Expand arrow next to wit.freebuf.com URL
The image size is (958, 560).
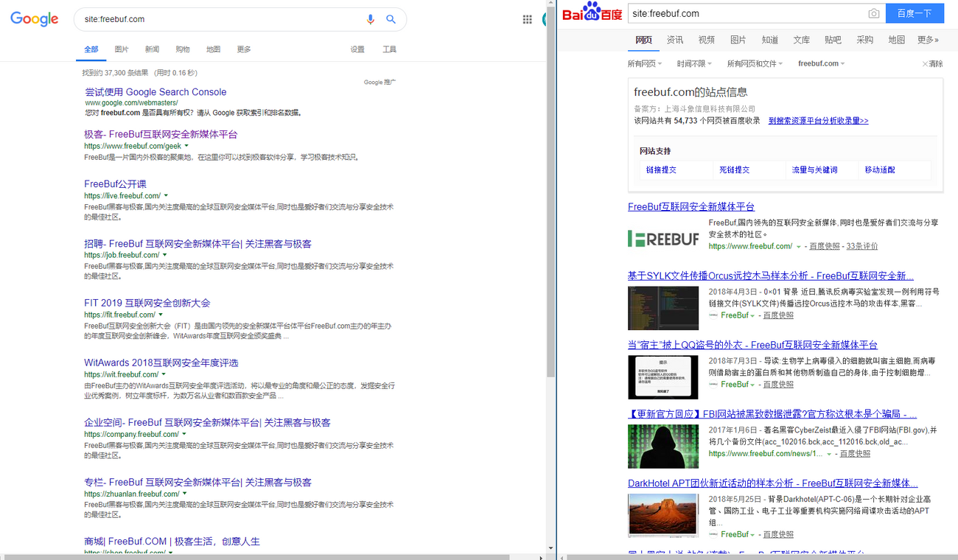(164, 374)
